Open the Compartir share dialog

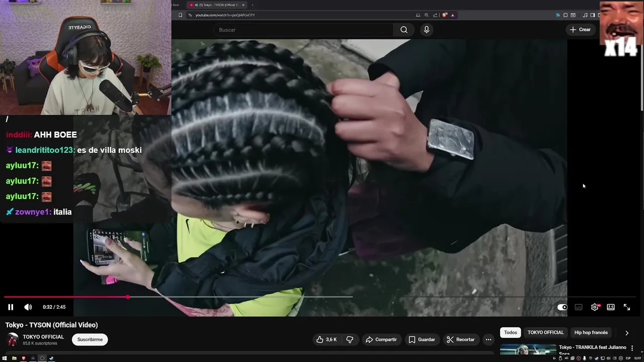(381, 340)
